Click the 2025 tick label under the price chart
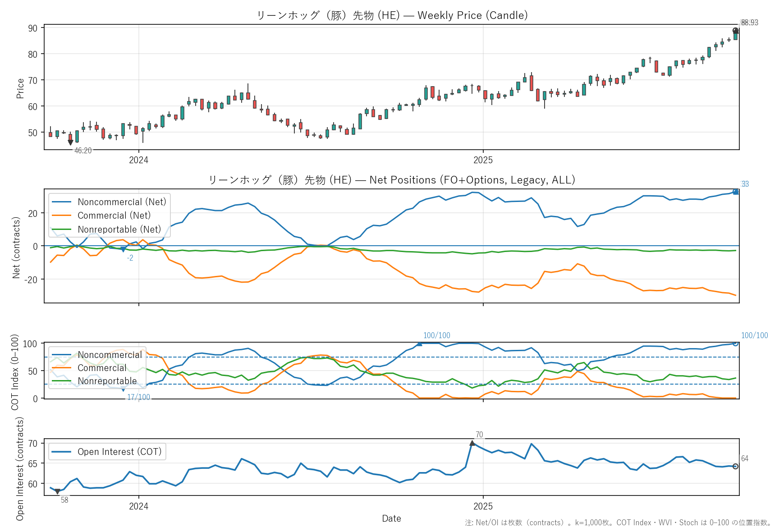 tap(483, 160)
